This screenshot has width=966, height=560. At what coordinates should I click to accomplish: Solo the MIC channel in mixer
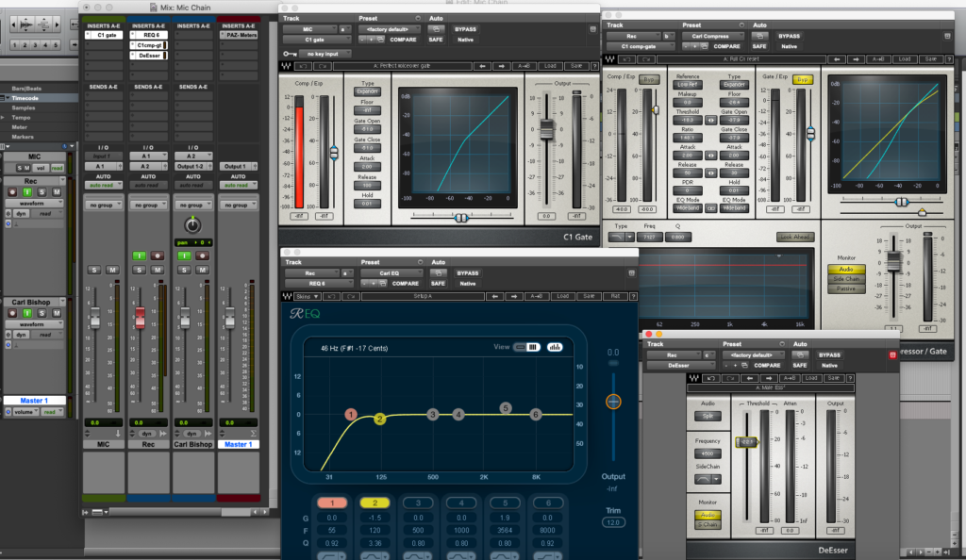coord(93,270)
